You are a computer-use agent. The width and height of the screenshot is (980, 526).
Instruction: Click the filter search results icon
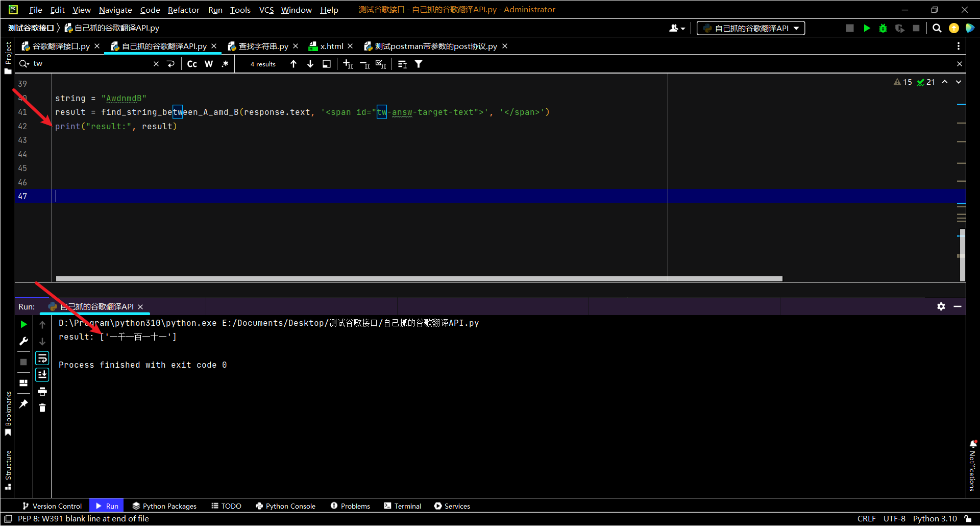tap(419, 64)
